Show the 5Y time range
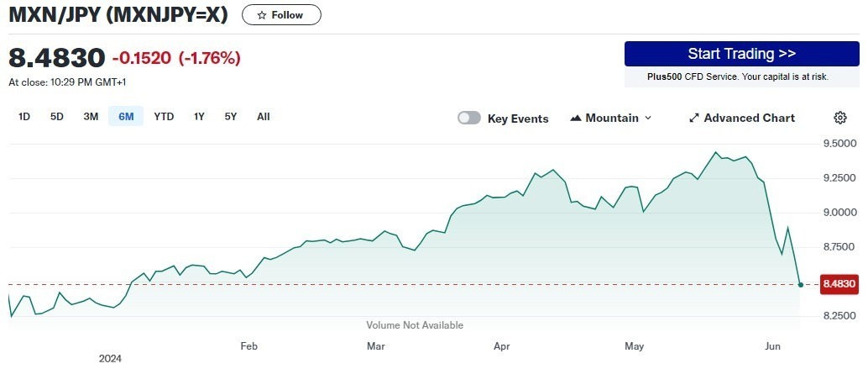 coord(231,117)
